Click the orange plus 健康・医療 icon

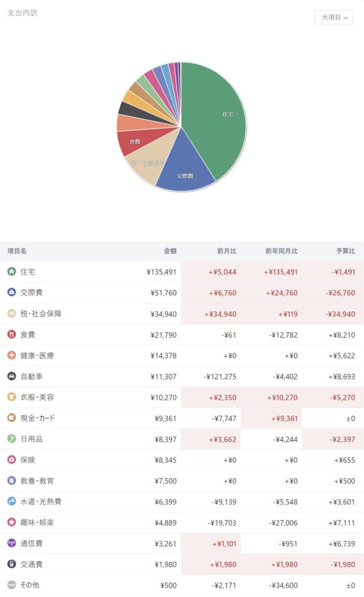pyautogui.click(x=12, y=356)
